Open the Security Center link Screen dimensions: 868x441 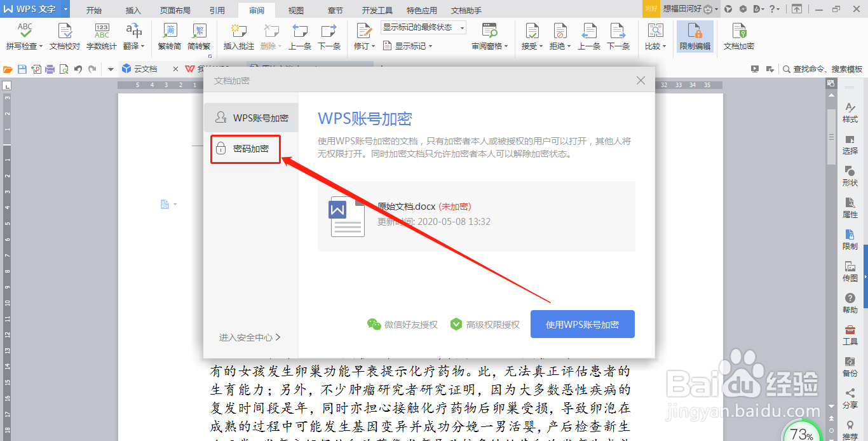[248, 337]
